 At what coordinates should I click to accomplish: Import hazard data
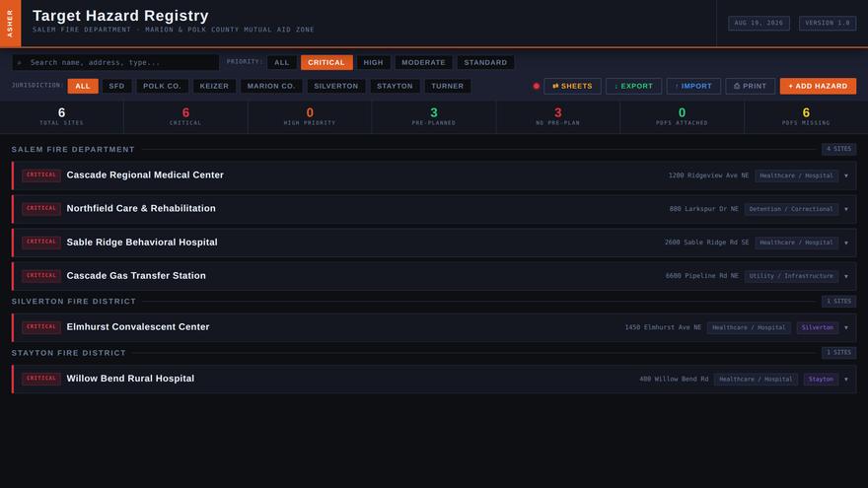693,87
